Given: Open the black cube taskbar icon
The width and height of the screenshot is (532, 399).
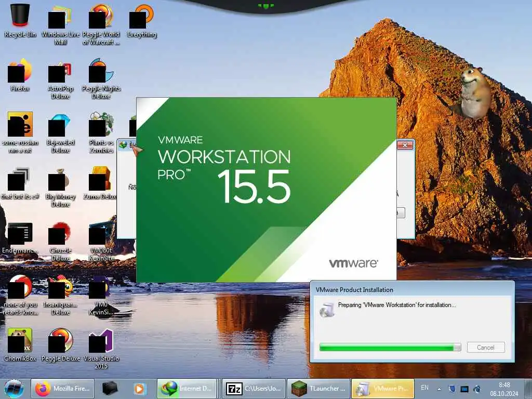Looking at the screenshot, I should [110, 389].
